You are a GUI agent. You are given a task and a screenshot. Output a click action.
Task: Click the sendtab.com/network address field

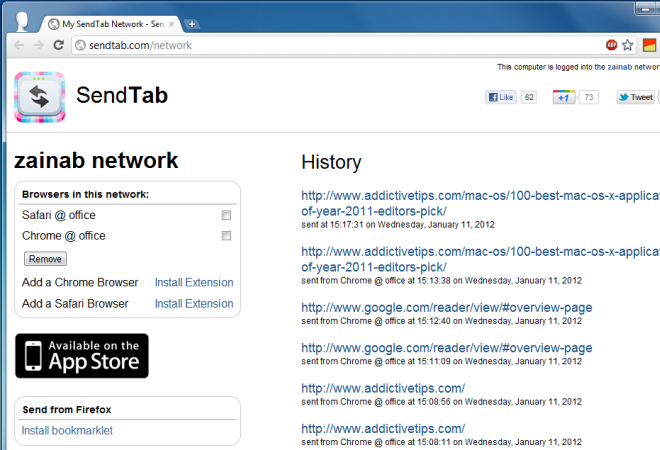pos(337,45)
